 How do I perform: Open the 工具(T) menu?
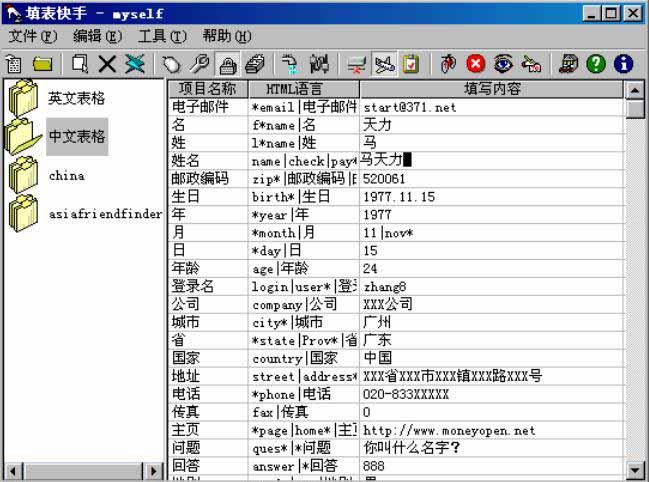162,36
